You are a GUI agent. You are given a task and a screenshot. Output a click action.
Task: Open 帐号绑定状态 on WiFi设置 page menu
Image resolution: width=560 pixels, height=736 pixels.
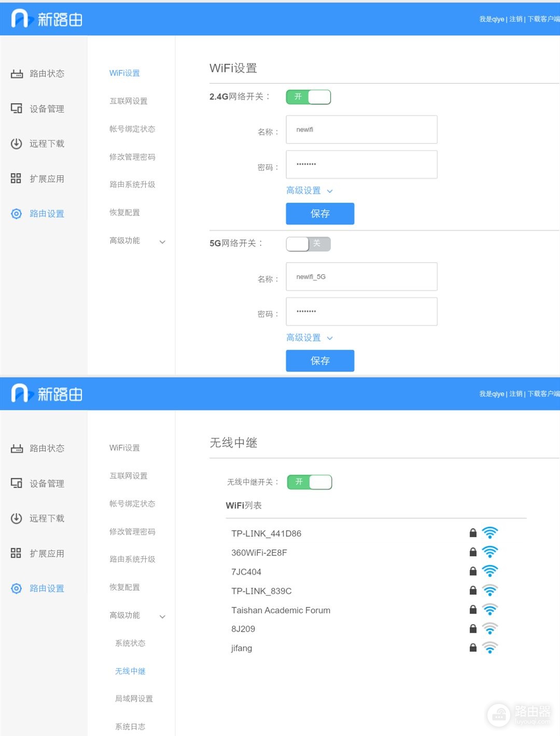click(132, 129)
